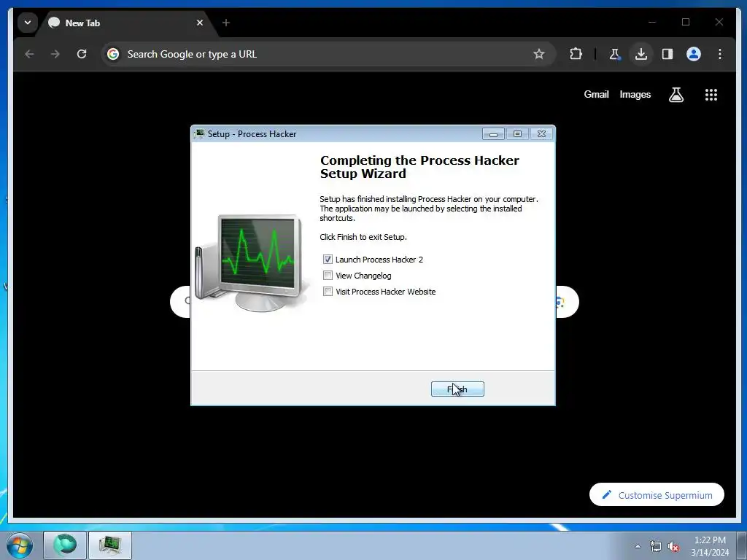This screenshot has height=560, width=747.
Task: Open a new browser tab
Action: (226, 23)
